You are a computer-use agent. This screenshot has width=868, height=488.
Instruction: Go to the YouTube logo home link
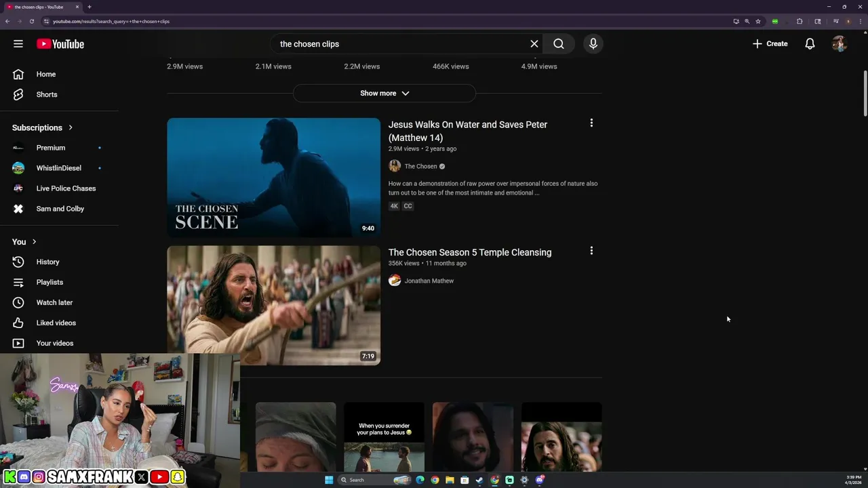pos(60,44)
